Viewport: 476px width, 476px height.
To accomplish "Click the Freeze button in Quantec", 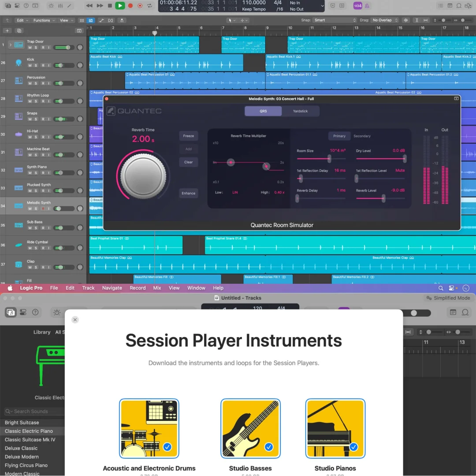I will click(188, 136).
